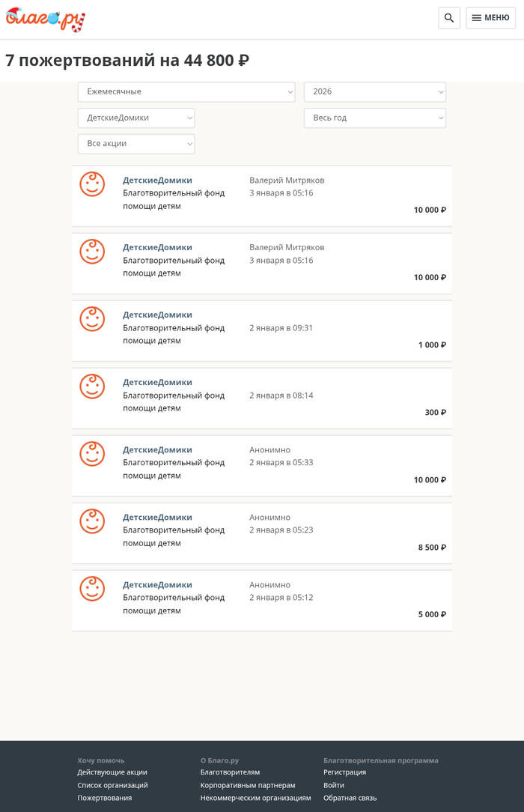Open ДетскиеДомики link in 05:33 donation

[x=157, y=449]
